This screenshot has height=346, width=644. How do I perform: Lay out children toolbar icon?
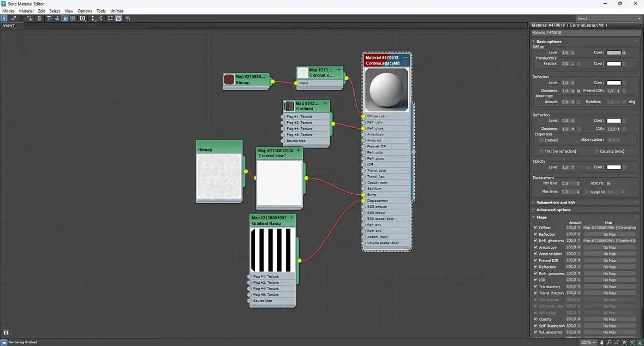point(100,18)
